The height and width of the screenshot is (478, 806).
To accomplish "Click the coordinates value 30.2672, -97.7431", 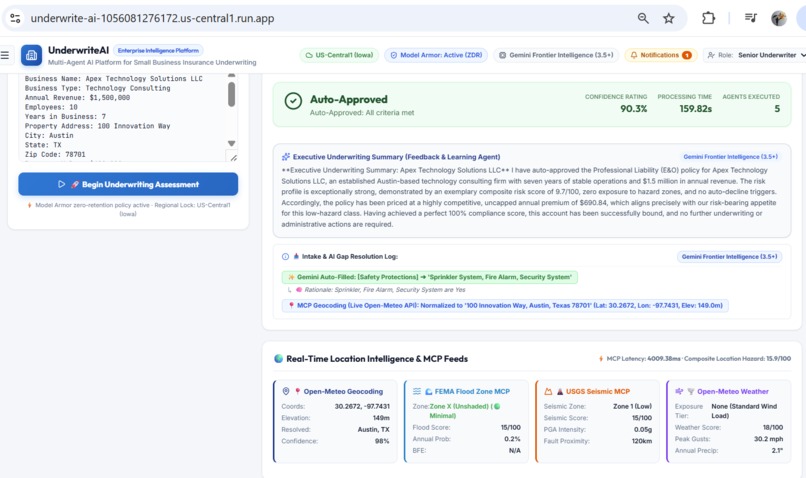I will [362, 406].
